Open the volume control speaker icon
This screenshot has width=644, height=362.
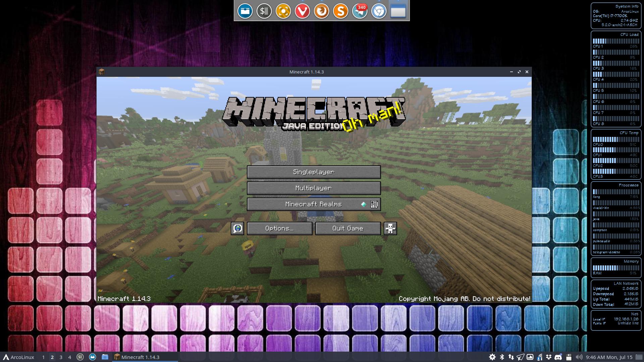point(579,357)
